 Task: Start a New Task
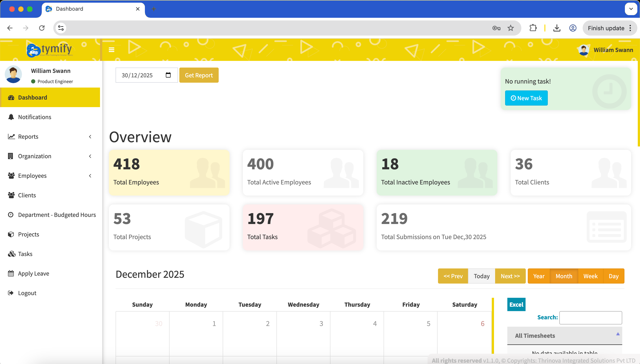click(x=526, y=98)
